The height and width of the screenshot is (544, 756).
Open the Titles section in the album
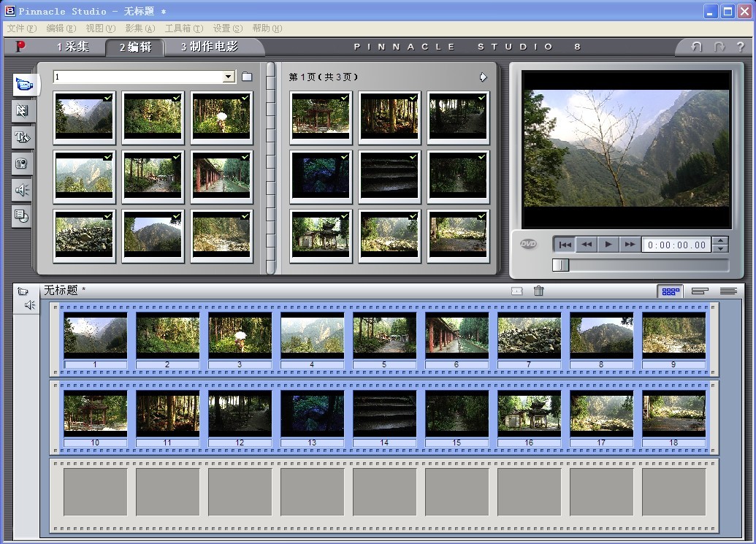[x=22, y=137]
